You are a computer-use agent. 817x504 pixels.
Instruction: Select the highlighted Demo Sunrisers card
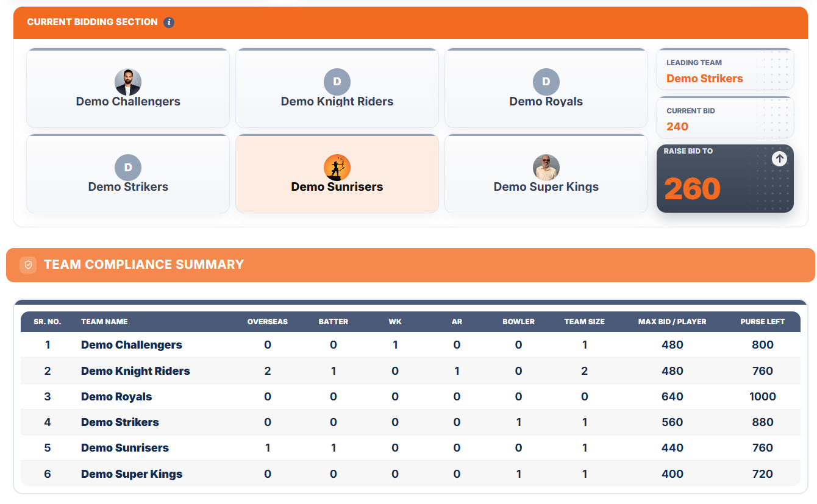click(x=337, y=174)
